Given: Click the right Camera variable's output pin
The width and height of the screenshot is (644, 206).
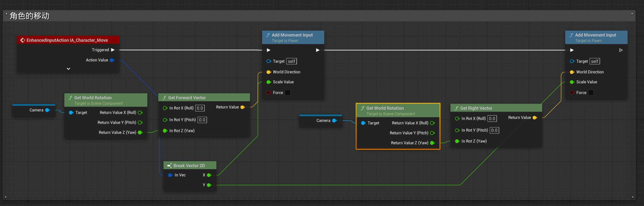Looking at the screenshot, I should point(334,121).
